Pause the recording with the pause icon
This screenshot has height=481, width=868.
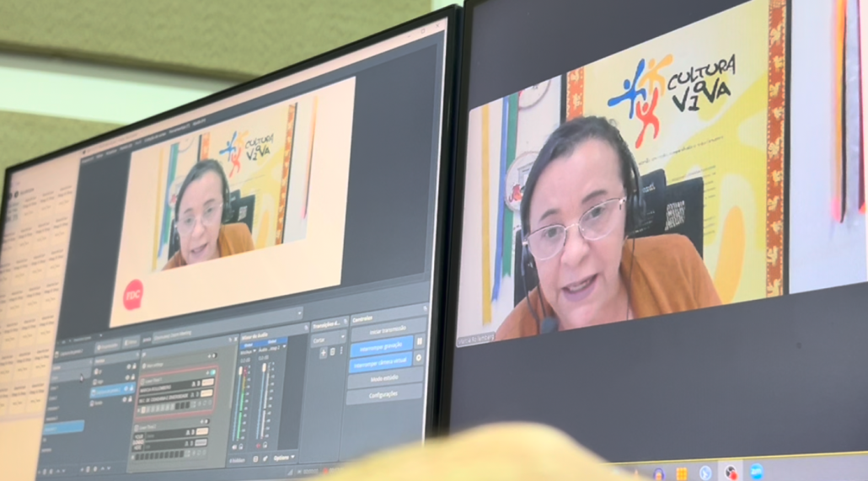(420, 341)
